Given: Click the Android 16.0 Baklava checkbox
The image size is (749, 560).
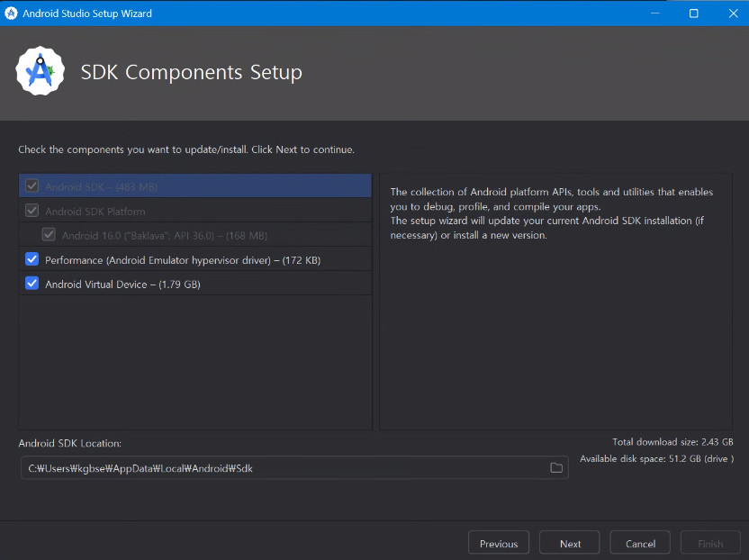Looking at the screenshot, I should tap(49, 235).
